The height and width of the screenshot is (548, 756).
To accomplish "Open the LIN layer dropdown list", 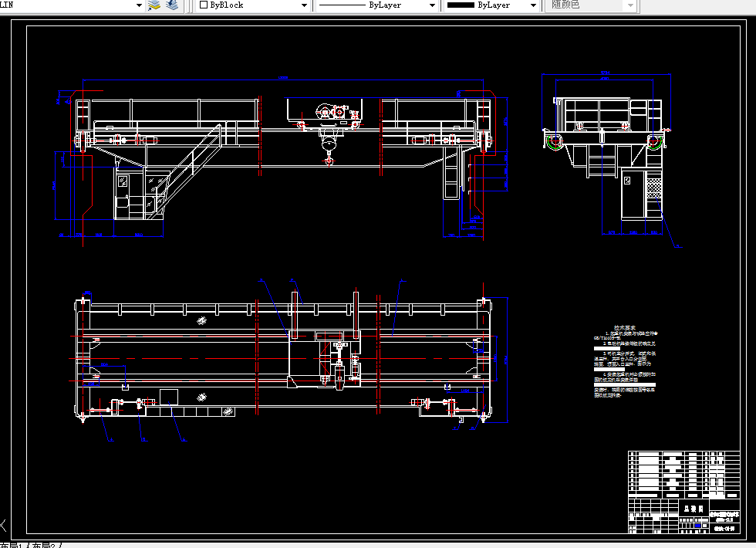I will click(139, 5).
